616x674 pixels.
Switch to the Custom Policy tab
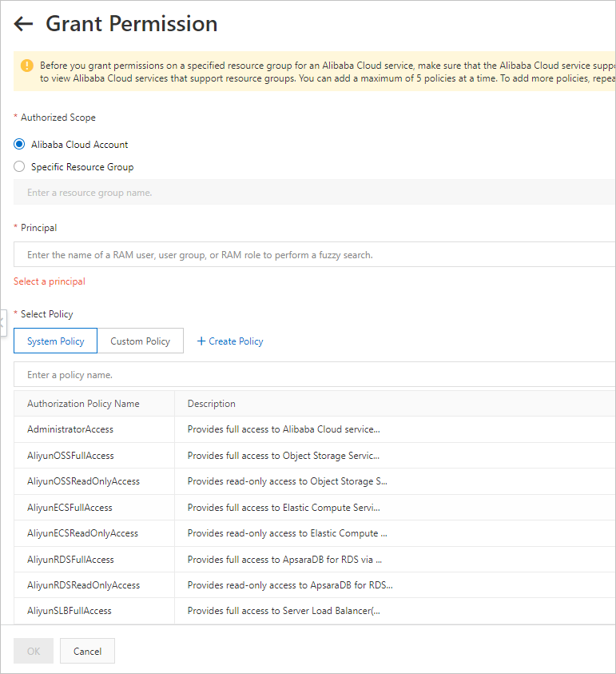140,341
